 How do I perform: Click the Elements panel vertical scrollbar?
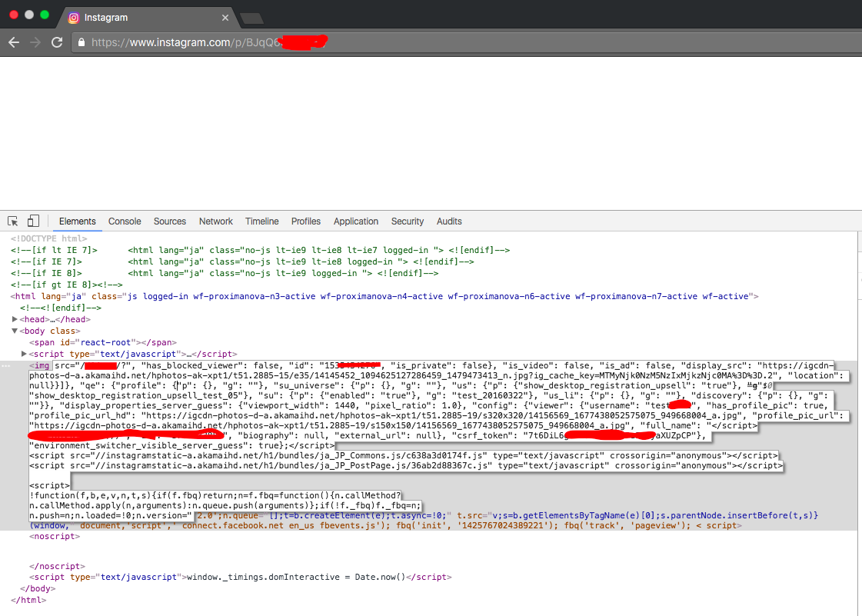click(859, 424)
